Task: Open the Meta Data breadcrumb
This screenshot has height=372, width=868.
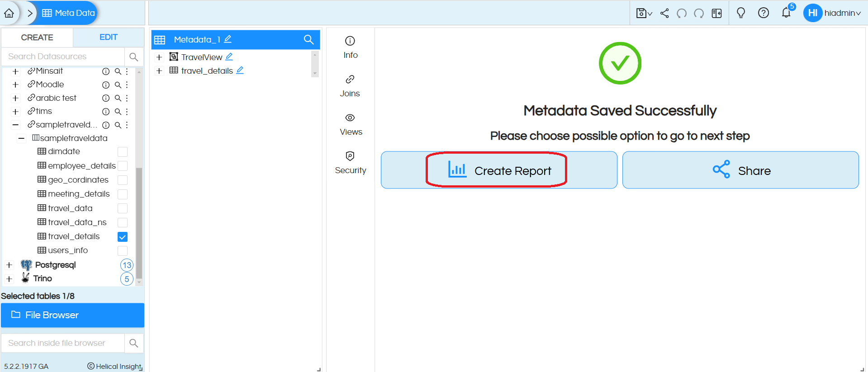Action: tap(68, 13)
